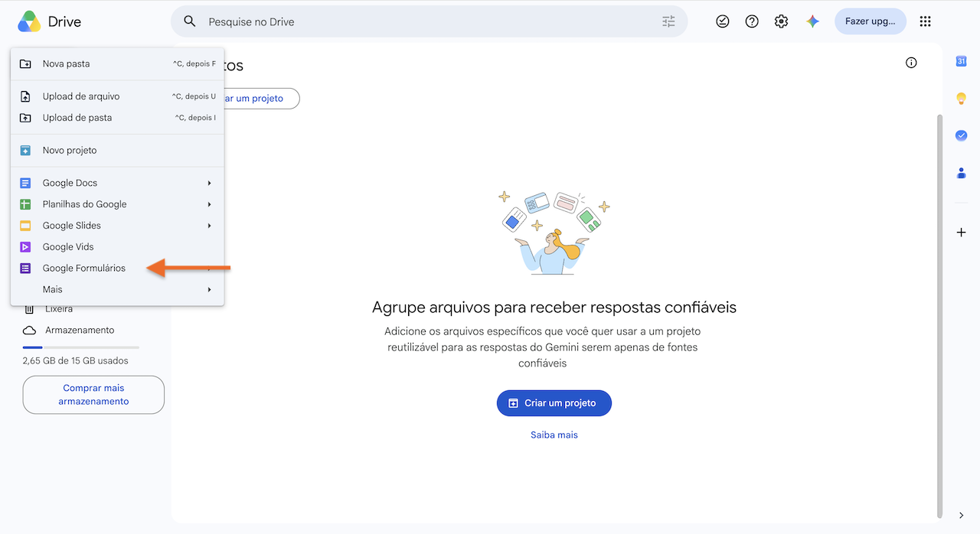The width and height of the screenshot is (980, 534).
Task: Click the Google Drive logo
Action: tap(29, 21)
